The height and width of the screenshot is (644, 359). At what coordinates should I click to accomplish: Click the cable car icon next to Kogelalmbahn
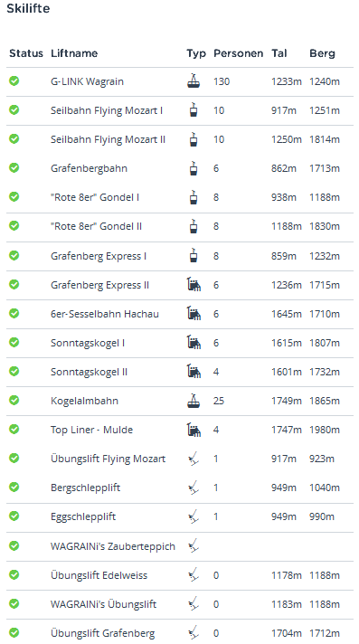194,400
